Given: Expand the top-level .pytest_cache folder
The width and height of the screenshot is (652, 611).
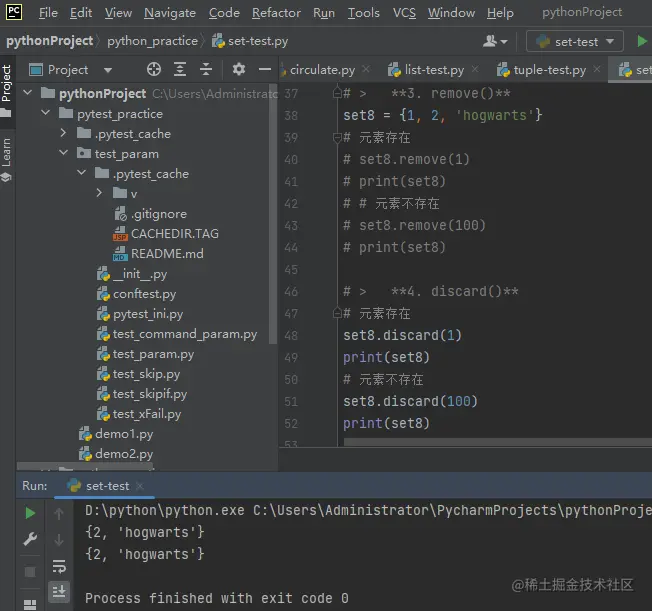Looking at the screenshot, I should click(63, 133).
